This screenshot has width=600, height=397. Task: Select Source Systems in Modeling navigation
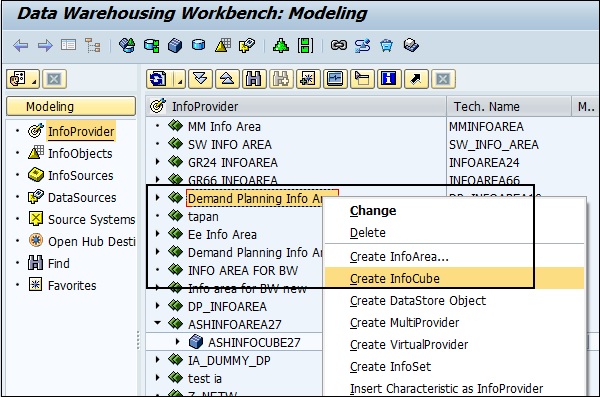pyautogui.click(x=91, y=219)
